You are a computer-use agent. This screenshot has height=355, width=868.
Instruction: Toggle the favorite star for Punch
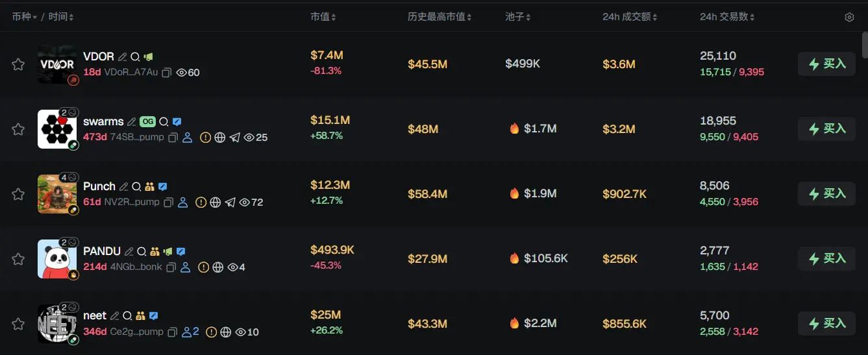[x=18, y=194]
